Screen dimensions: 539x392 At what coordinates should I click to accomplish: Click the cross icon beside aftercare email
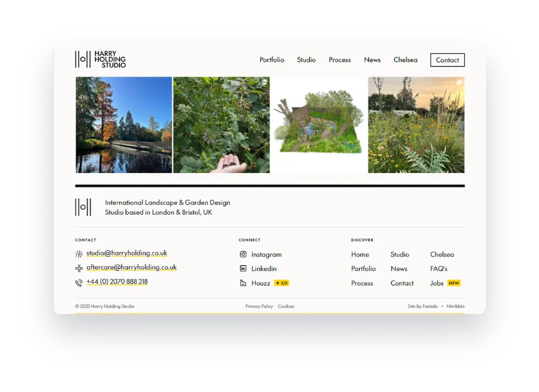pos(79,268)
